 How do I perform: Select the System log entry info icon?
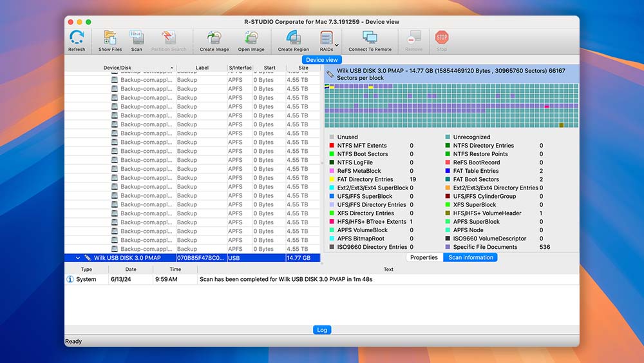70,279
